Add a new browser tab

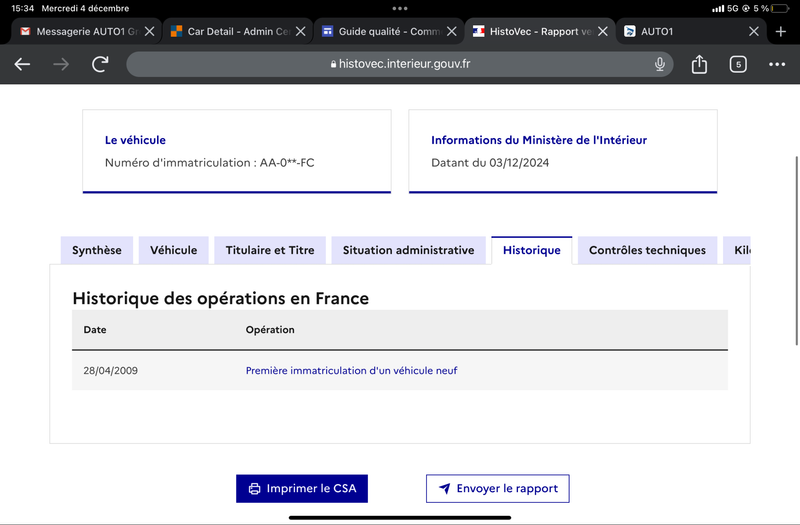point(781,32)
